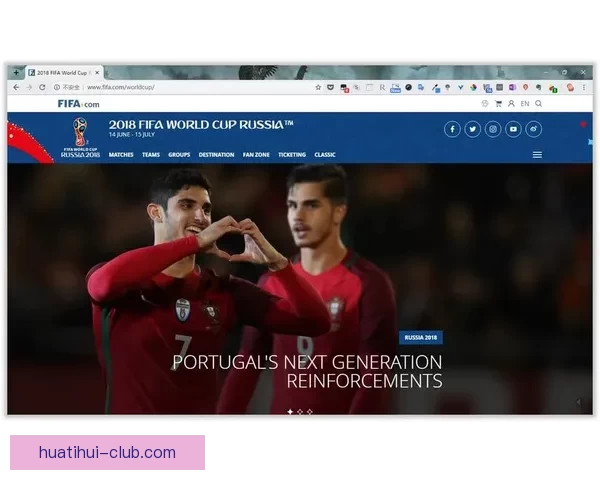
Task: Select the TEAMS navigation item
Action: (151, 155)
